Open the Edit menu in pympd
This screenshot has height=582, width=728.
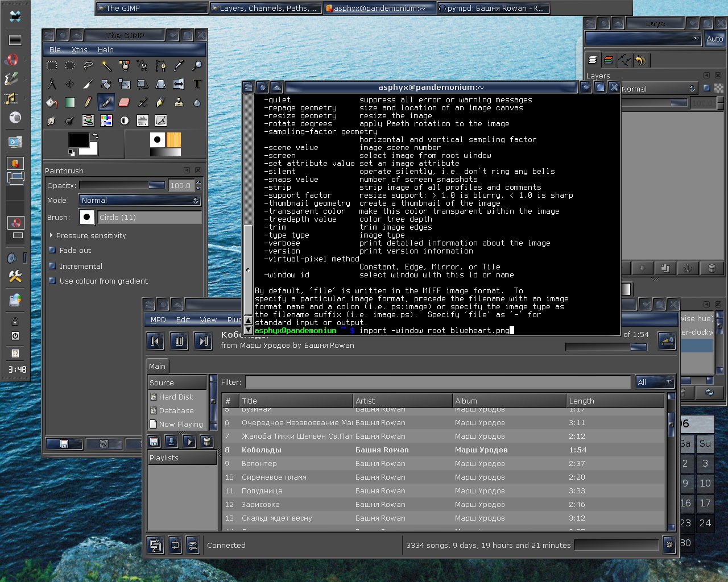[183, 319]
